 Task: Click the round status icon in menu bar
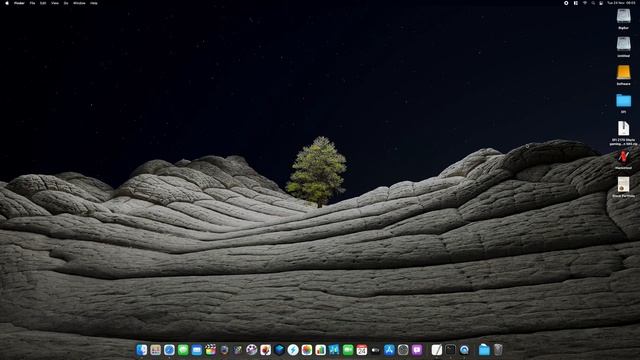pyautogui.click(x=566, y=3)
